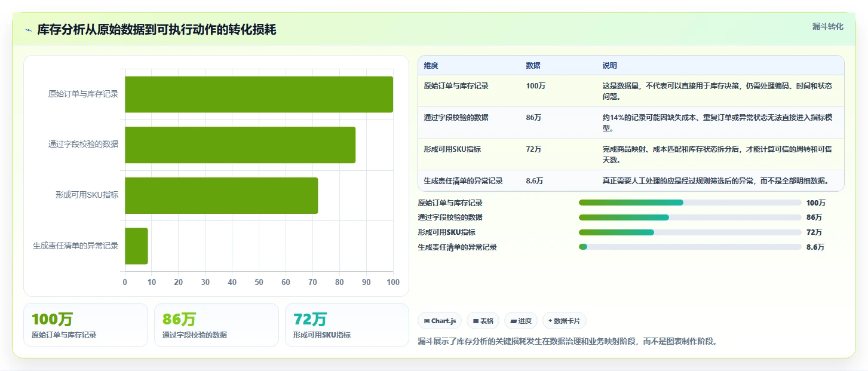Click progress row label 通过字段校验的数据
The width and height of the screenshot is (868, 371).
[450, 217]
